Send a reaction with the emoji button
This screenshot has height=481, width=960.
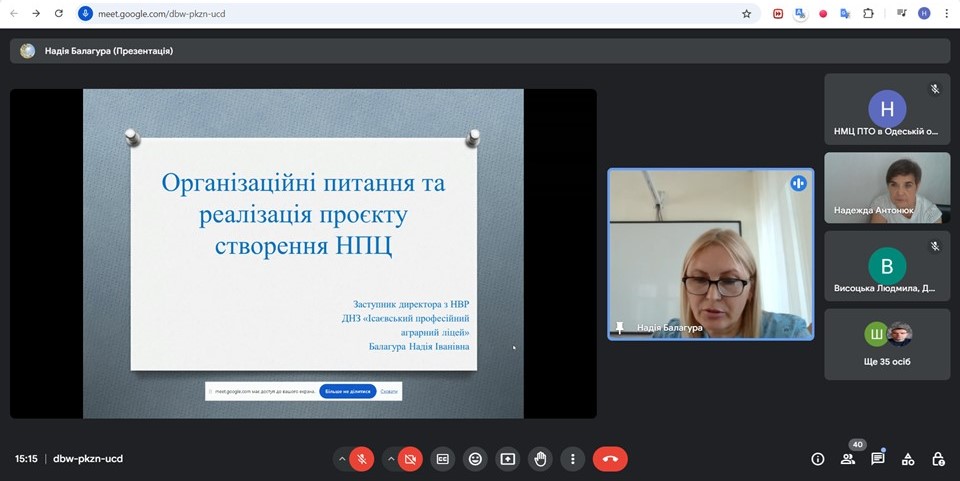pyautogui.click(x=475, y=459)
